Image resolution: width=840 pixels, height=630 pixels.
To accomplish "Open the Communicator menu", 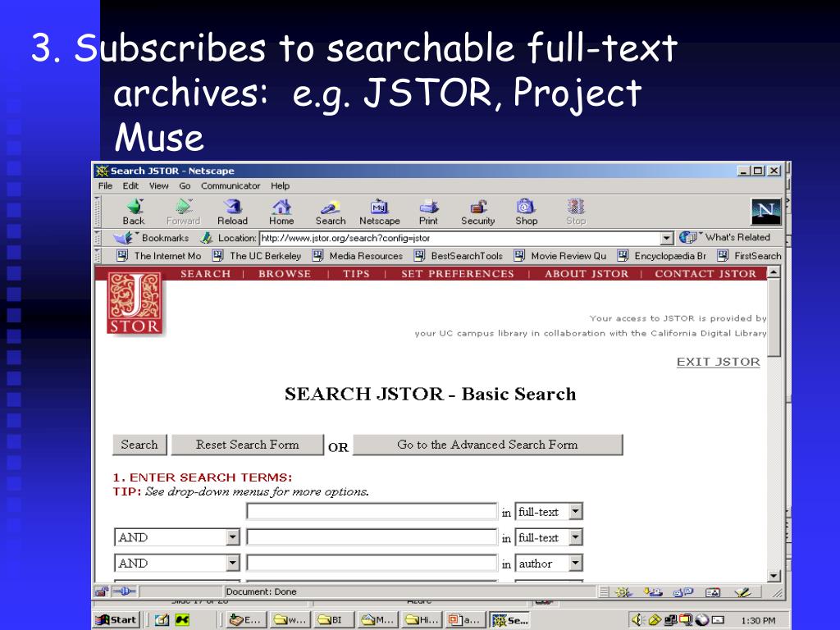I will click(x=231, y=186).
